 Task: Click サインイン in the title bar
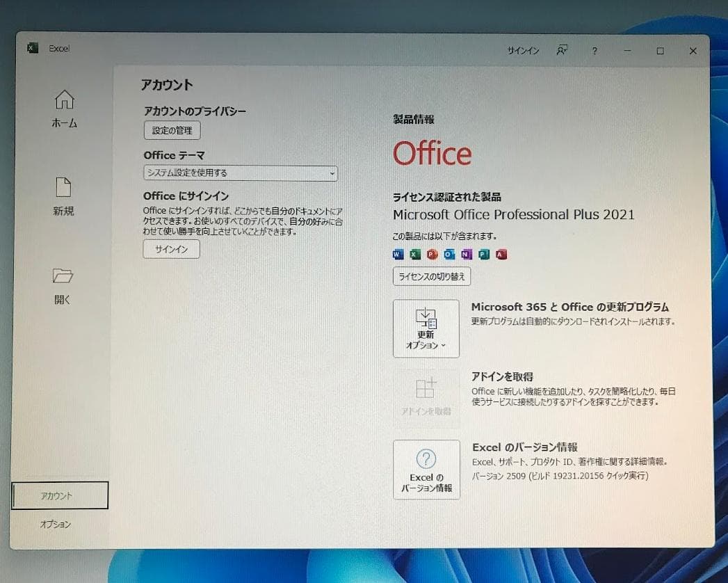click(523, 51)
